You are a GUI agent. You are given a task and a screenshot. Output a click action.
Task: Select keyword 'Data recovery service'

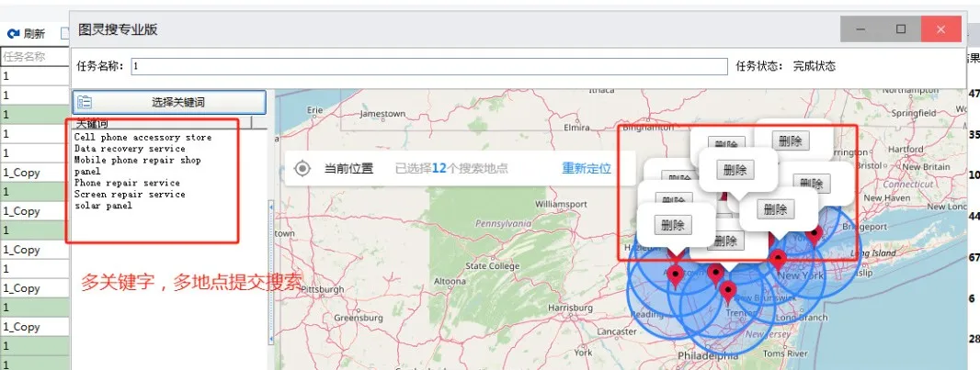pyautogui.click(x=130, y=149)
